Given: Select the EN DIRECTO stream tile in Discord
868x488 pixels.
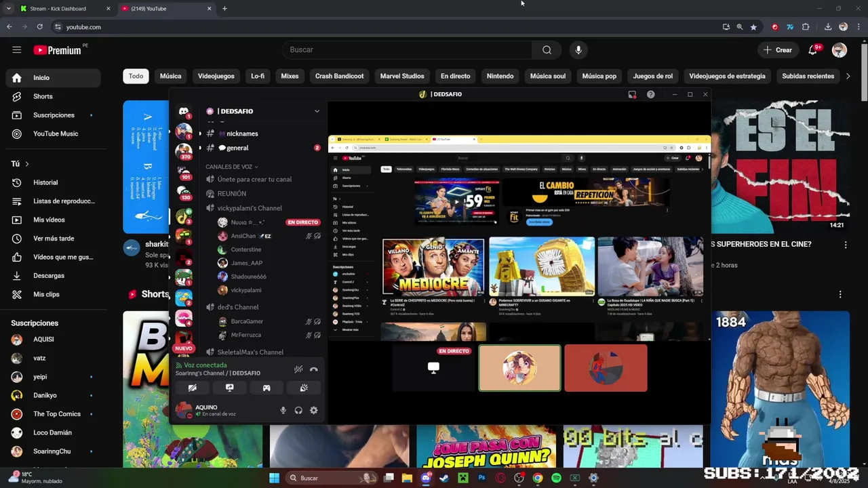Looking at the screenshot, I should coord(434,368).
